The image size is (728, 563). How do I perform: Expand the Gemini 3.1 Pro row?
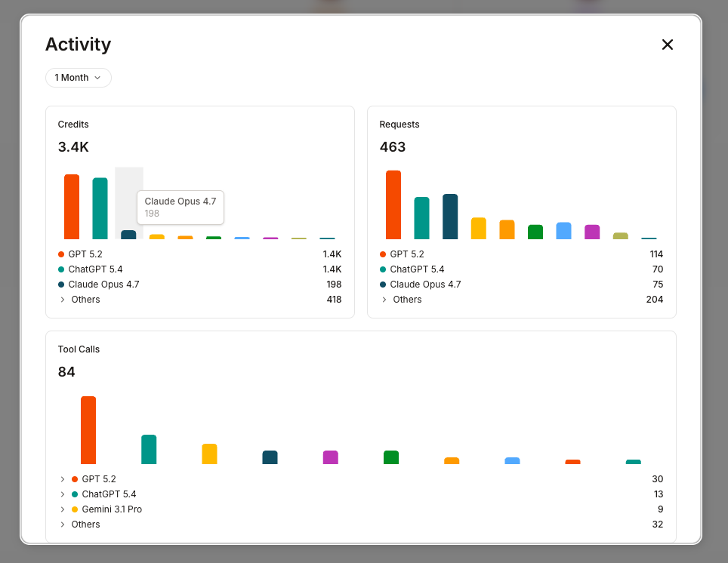click(x=63, y=509)
